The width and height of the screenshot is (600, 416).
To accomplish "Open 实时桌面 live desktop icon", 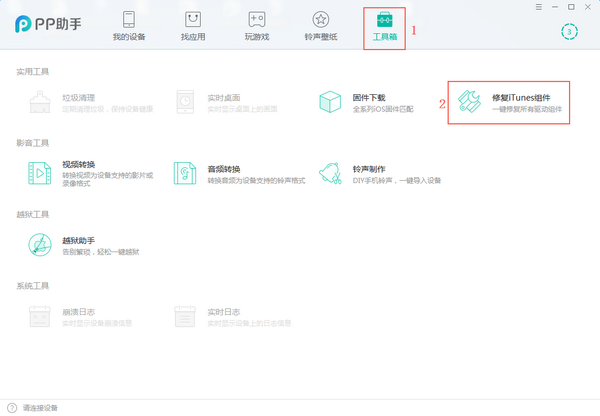I will click(x=185, y=101).
